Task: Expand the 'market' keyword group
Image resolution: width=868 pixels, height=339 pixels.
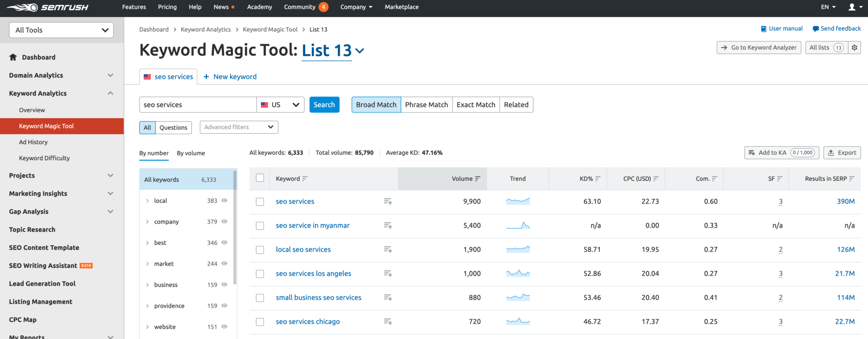Action: click(147, 264)
